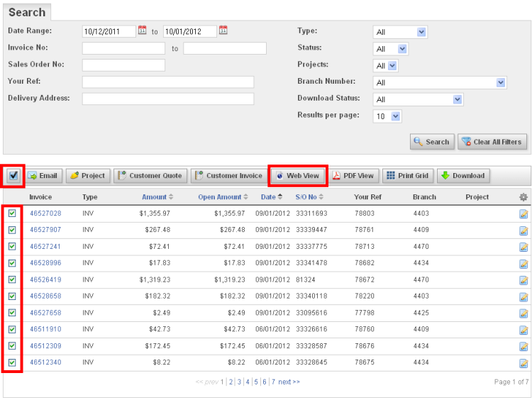Edit invoice 46528996 via pencil icon
Screen dimensions: 532x400
[523, 264]
